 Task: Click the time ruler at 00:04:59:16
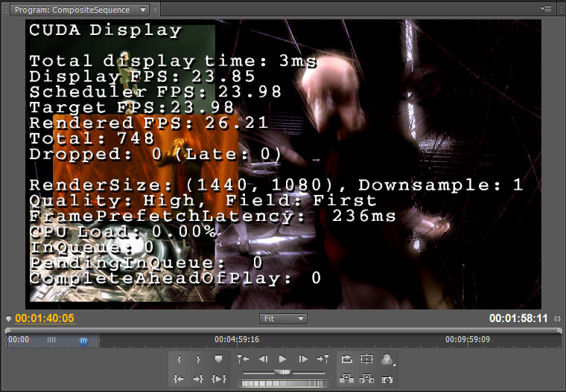236,339
